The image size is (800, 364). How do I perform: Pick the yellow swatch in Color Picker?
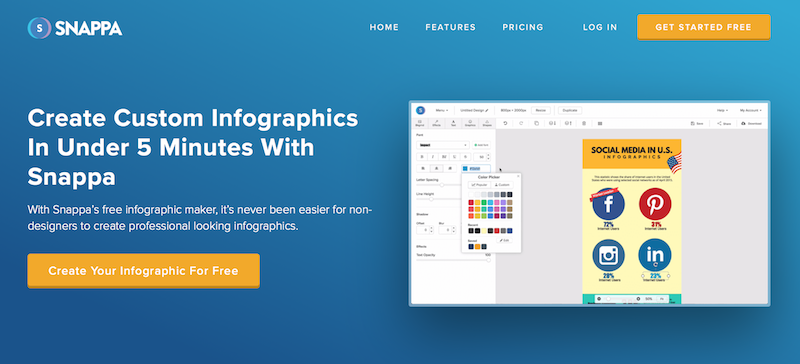point(477,203)
